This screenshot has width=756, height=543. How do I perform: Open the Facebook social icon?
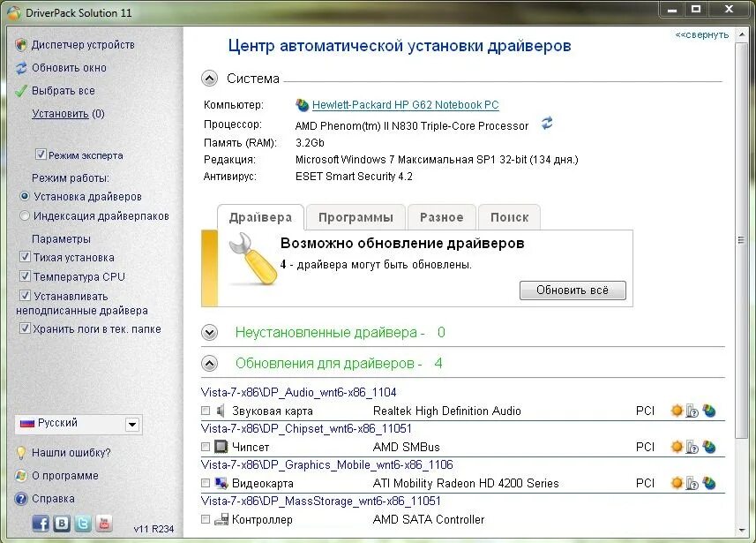(41, 524)
